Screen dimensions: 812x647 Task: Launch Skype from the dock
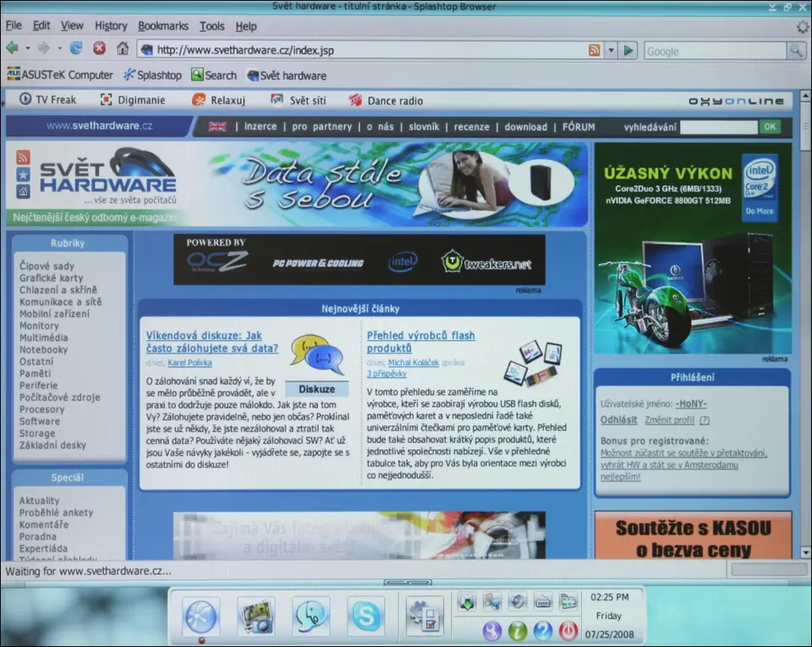point(365,616)
